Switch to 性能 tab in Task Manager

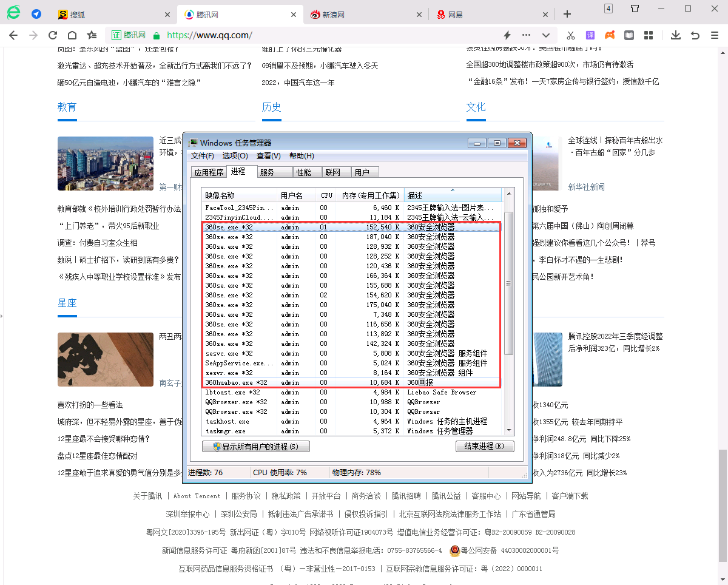(x=308, y=172)
